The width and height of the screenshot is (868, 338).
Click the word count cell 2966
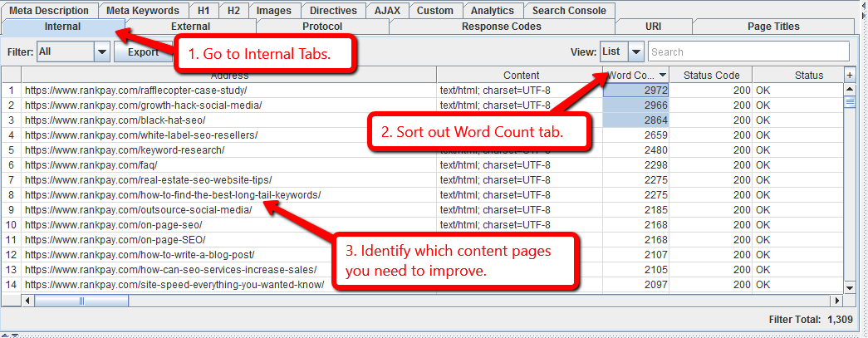click(x=636, y=105)
